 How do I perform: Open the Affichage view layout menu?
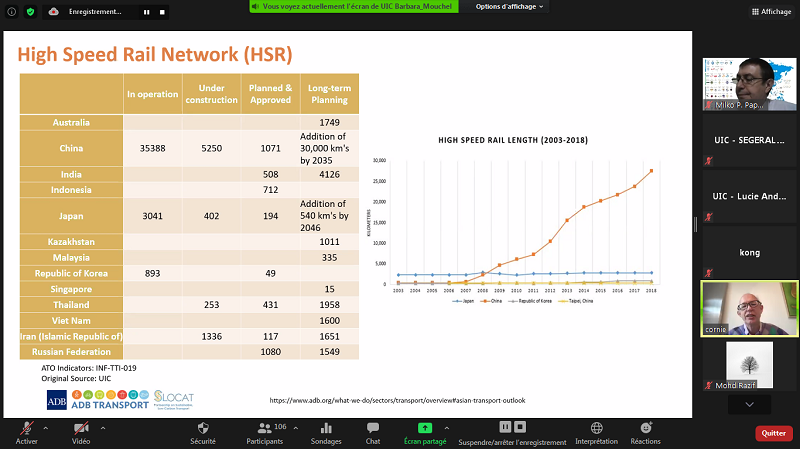point(770,12)
